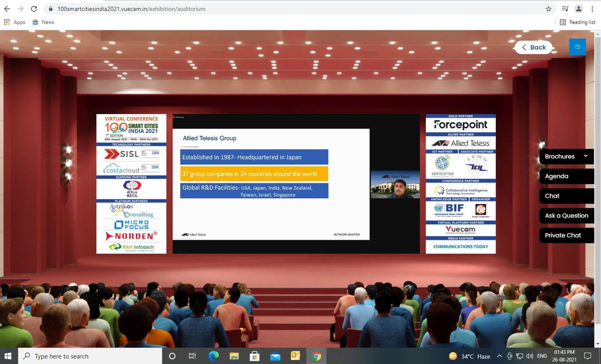Screen dimensions: 601x364
Task: Click the Collaborative Intelligence logo
Action: (x=460, y=190)
